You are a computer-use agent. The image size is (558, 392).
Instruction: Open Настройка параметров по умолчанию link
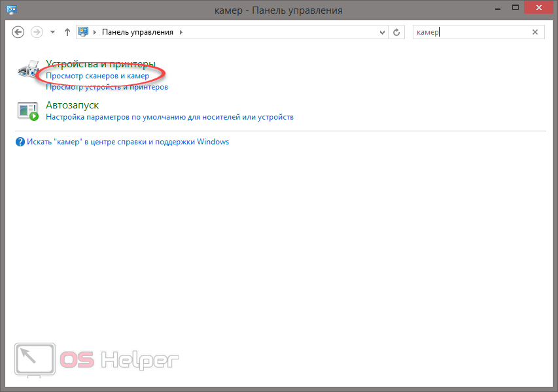point(169,117)
